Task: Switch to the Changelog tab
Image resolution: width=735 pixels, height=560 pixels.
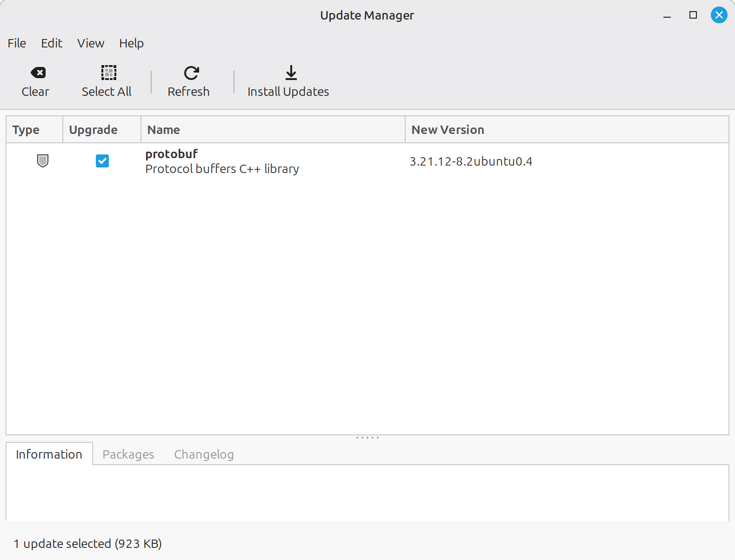Action: (x=204, y=454)
